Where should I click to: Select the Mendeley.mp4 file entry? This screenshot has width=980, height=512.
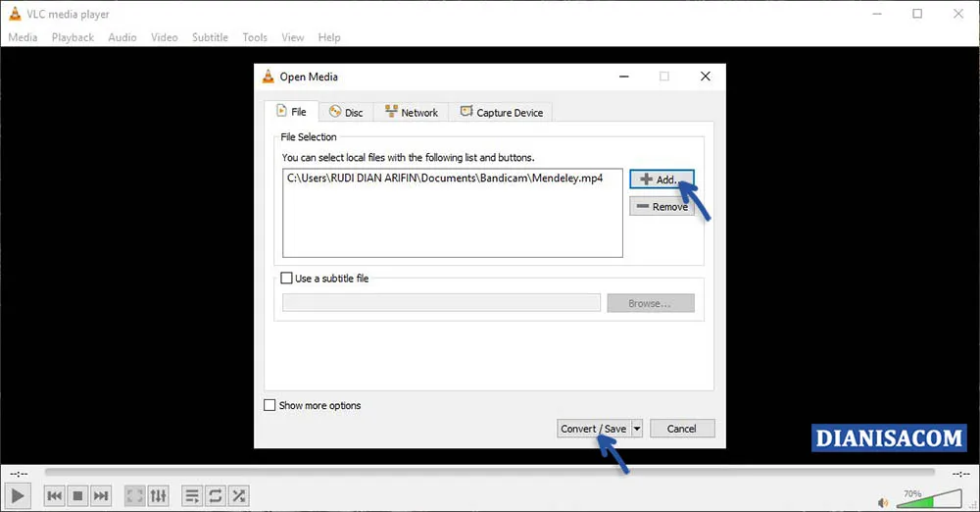pyautogui.click(x=445, y=178)
